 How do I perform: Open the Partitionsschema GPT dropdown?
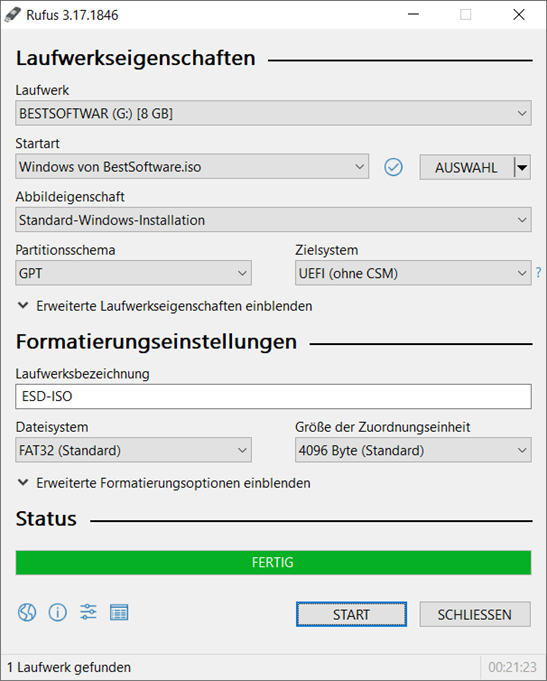133,273
